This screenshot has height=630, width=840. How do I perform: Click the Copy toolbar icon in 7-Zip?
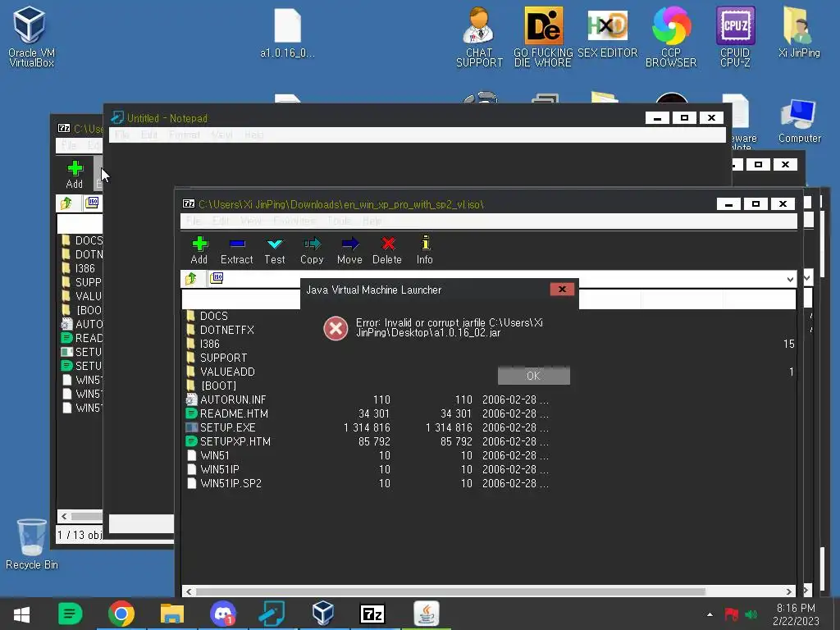point(312,250)
